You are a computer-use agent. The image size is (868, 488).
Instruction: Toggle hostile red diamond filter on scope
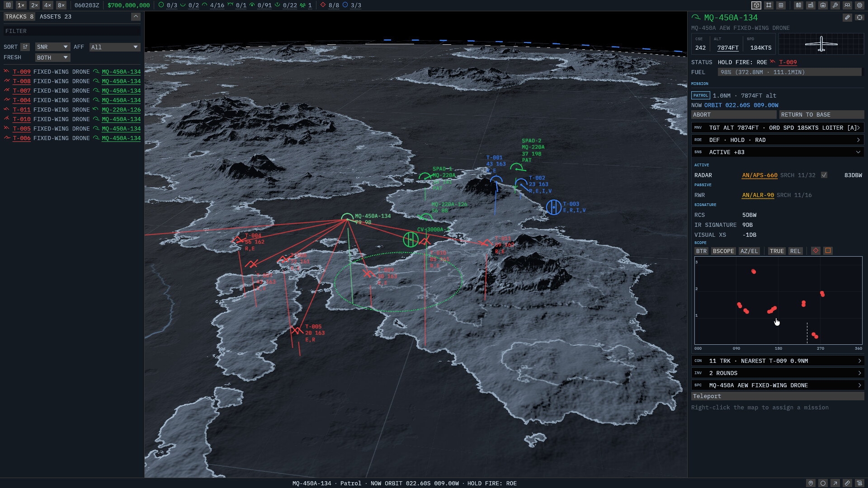coord(816,251)
